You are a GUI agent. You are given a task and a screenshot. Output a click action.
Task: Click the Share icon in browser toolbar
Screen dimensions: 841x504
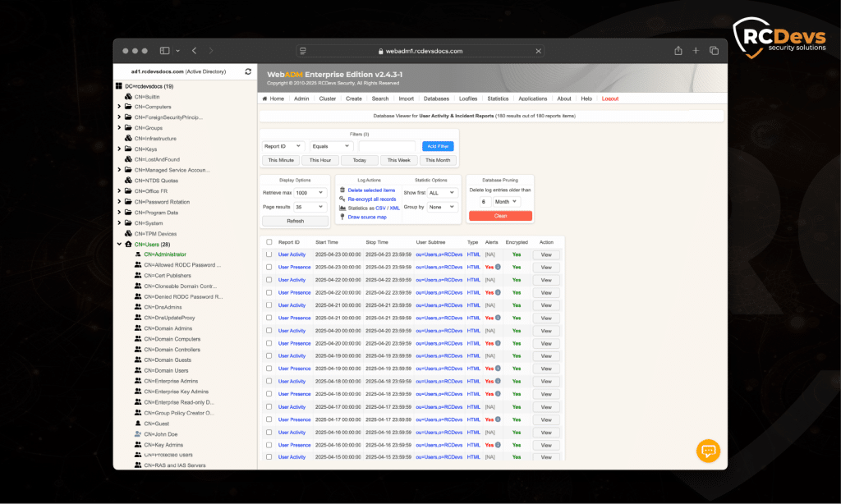pyautogui.click(x=678, y=50)
